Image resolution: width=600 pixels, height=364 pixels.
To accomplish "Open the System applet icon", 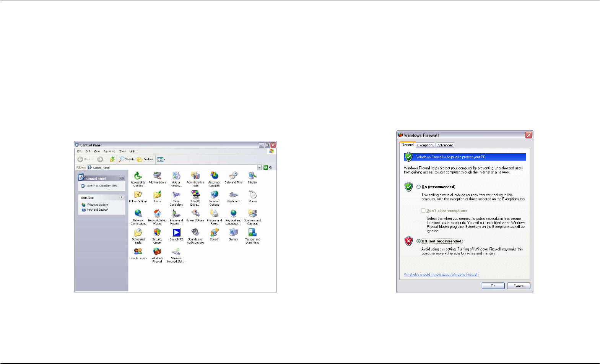I will 233,232.
